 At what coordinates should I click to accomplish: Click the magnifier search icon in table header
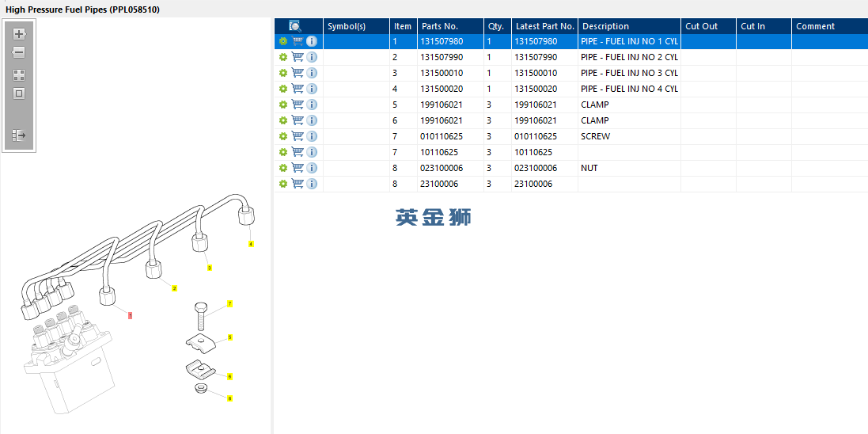(295, 26)
